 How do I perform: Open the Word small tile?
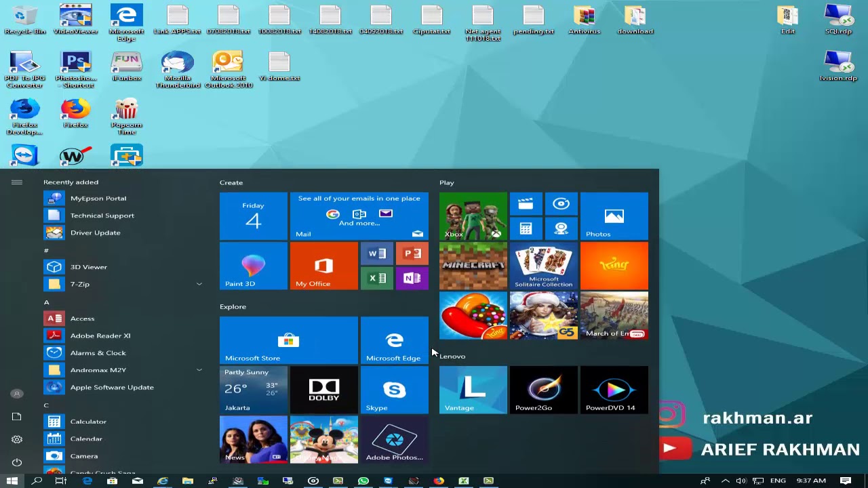376,253
